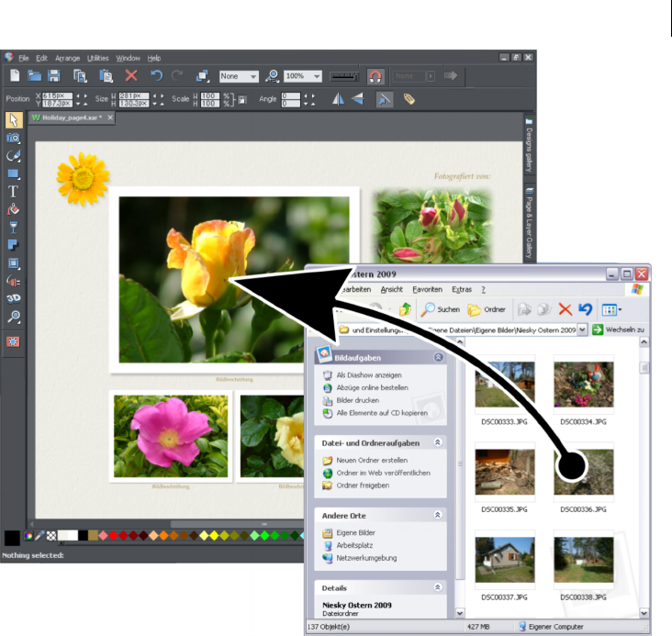The width and height of the screenshot is (672, 636).
Task: Select the Photo camera tool
Action: tap(13, 138)
